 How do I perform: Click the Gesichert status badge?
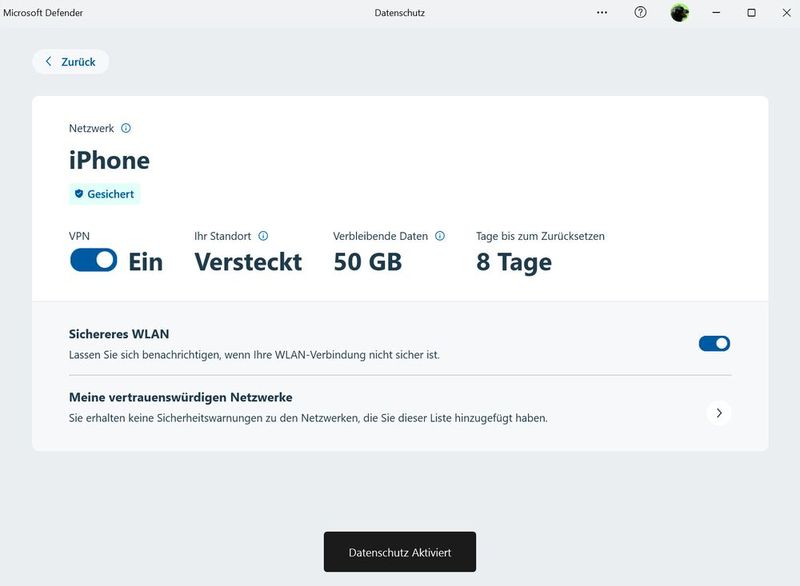pos(105,194)
